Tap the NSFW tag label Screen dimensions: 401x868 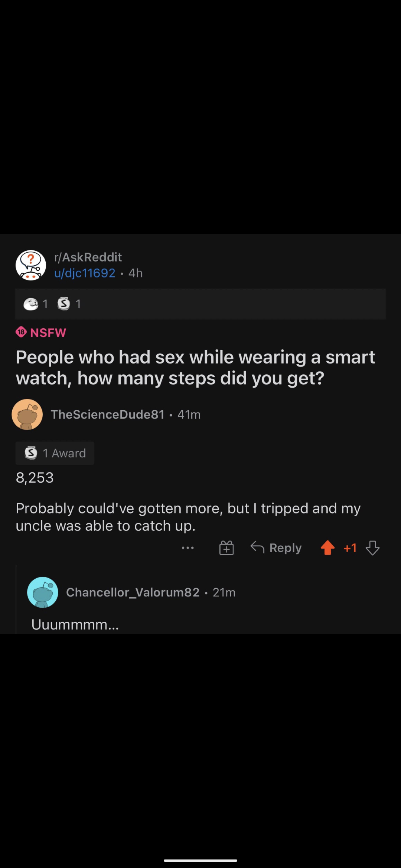pyautogui.click(x=41, y=332)
